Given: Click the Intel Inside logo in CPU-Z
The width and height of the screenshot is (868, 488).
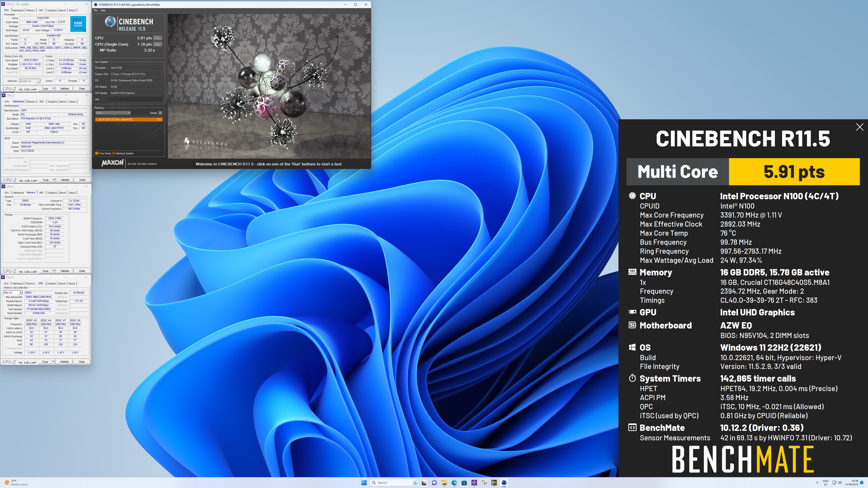Looking at the screenshot, I should click(78, 24).
